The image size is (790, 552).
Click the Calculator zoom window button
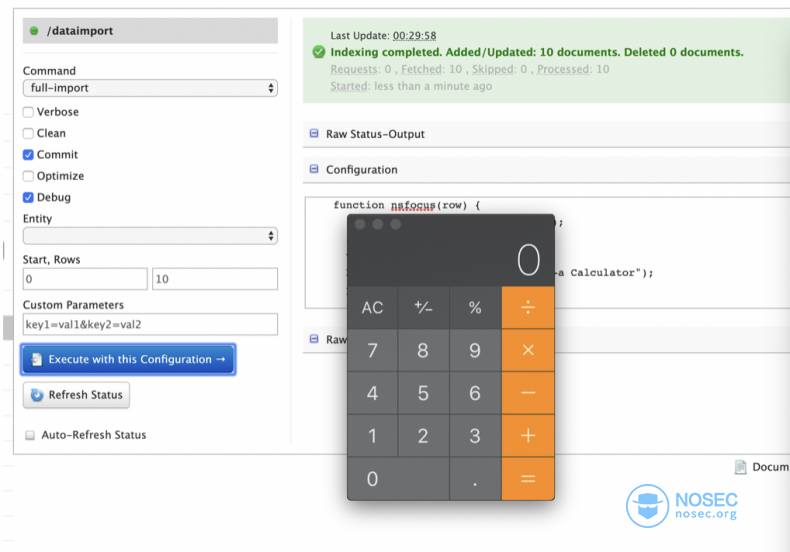(x=396, y=224)
